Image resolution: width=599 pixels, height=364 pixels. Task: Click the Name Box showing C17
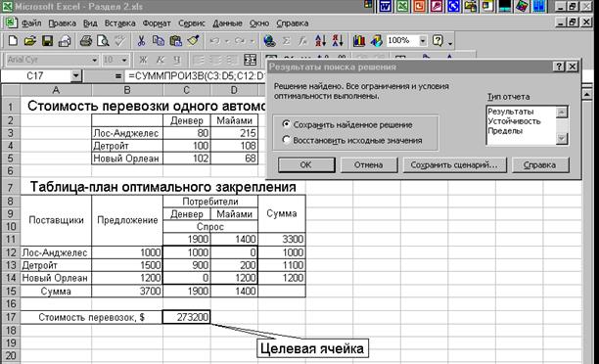(35, 76)
